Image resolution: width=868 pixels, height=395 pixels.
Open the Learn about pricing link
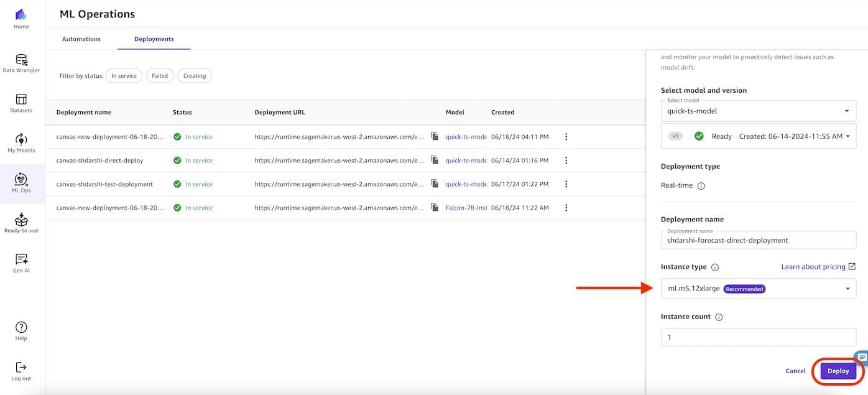[x=815, y=266]
